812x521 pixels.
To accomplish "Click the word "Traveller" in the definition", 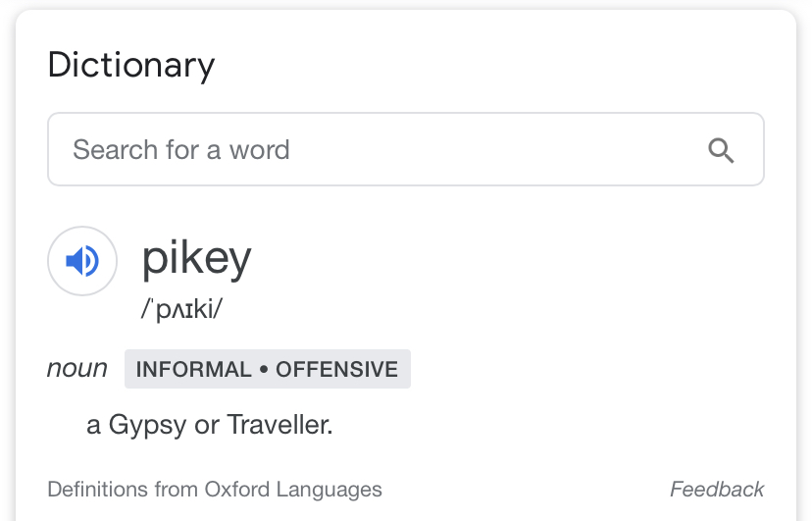I will 279,425.
